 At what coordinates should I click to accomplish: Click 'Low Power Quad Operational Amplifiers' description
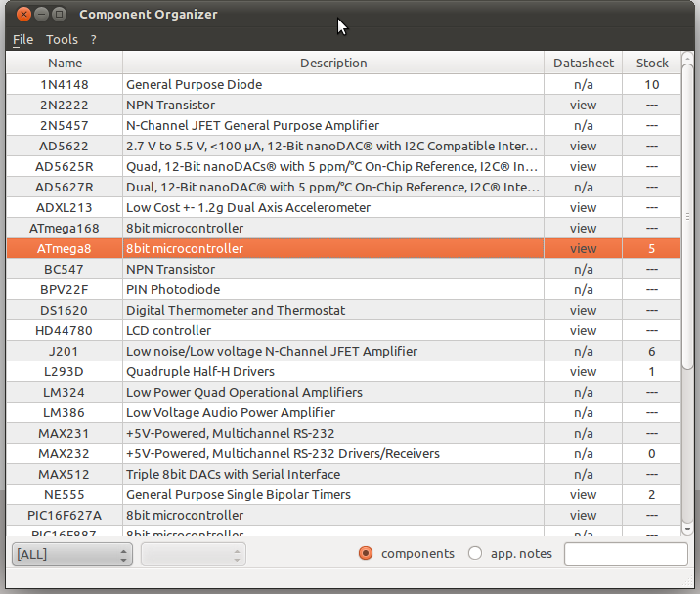tap(244, 393)
